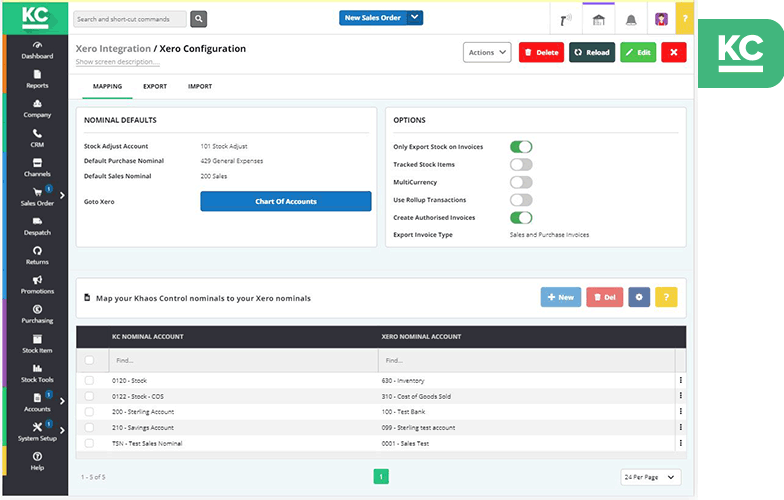This screenshot has height=500, width=784.
Task: Tick the select-all checkbox in grid
Action: [89, 360]
